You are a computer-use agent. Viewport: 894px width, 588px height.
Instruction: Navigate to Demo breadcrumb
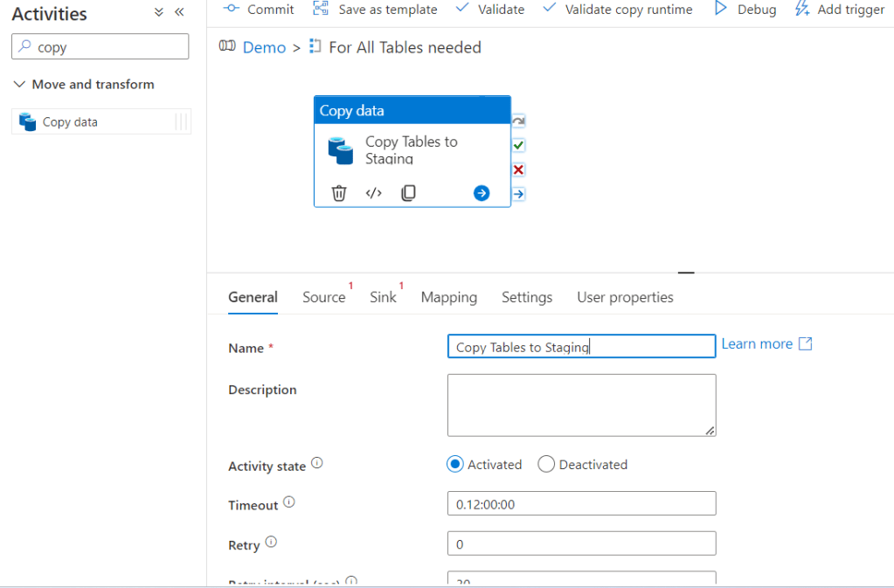(264, 47)
